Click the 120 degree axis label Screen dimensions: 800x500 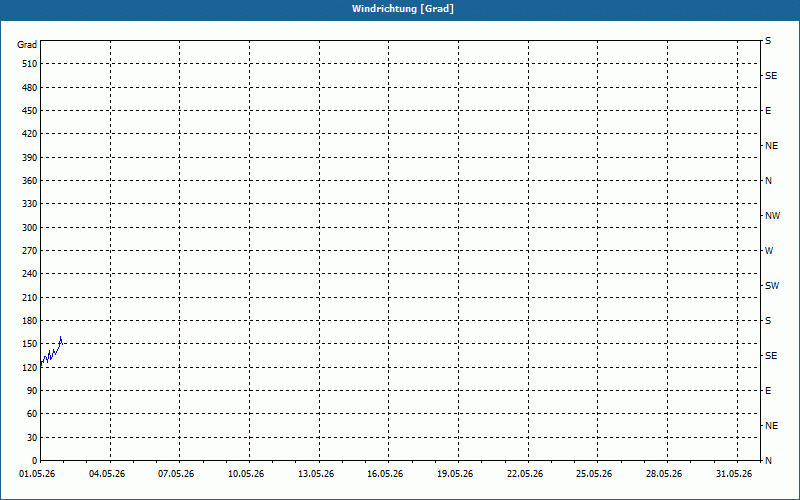pyautogui.click(x=30, y=367)
